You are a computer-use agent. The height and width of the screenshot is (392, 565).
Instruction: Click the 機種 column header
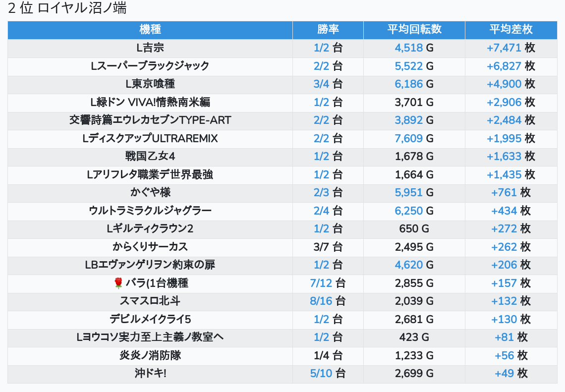[150, 29]
